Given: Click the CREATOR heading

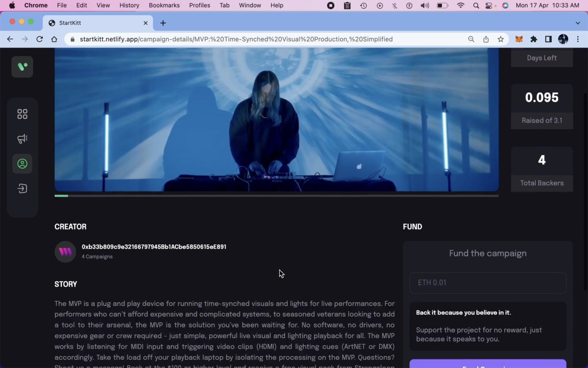Looking at the screenshot, I should click(70, 227).
